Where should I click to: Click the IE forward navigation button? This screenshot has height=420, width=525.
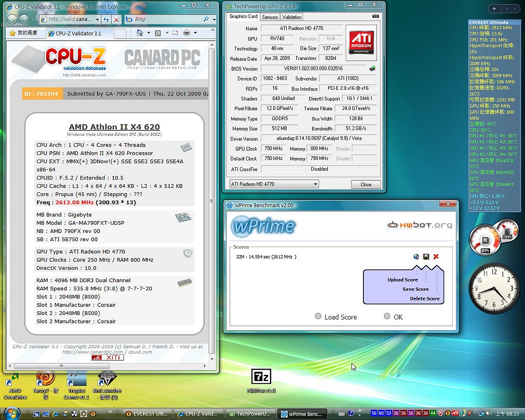click(24, 19)
